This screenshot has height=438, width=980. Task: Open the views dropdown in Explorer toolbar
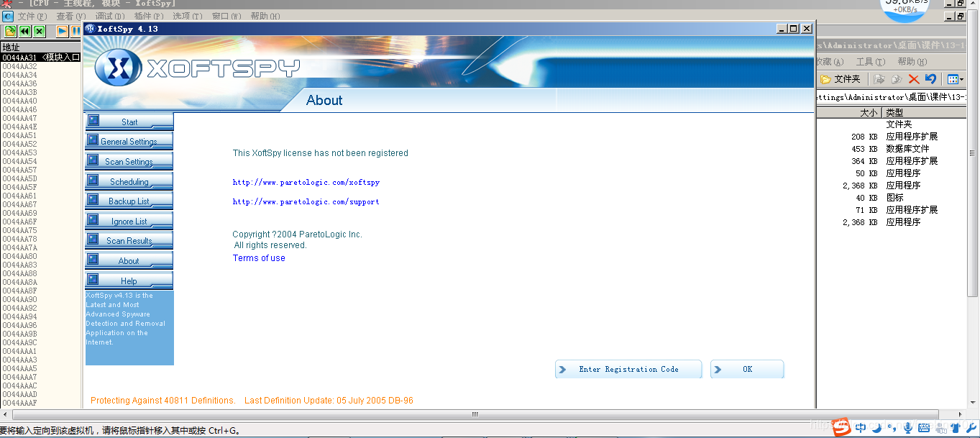(955, 79)
